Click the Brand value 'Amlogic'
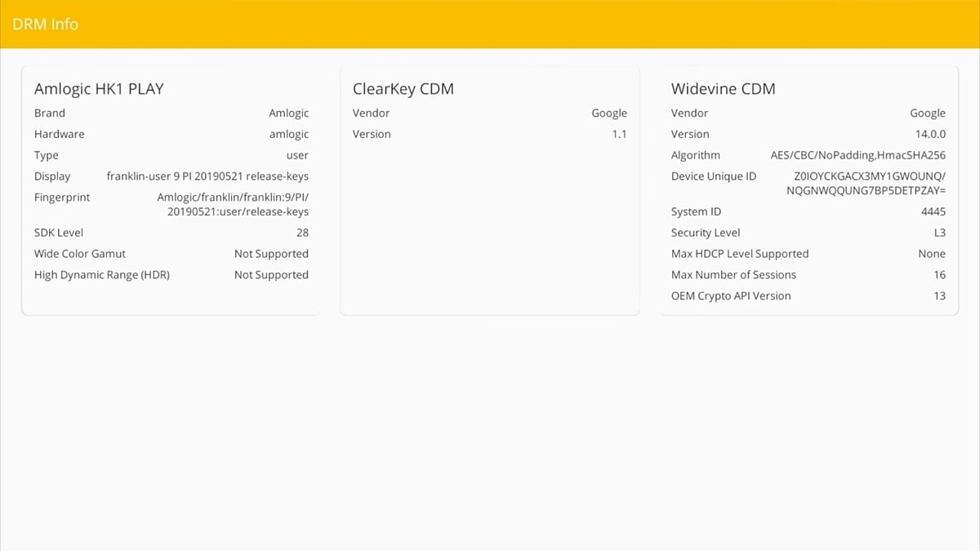 (289, 113)
